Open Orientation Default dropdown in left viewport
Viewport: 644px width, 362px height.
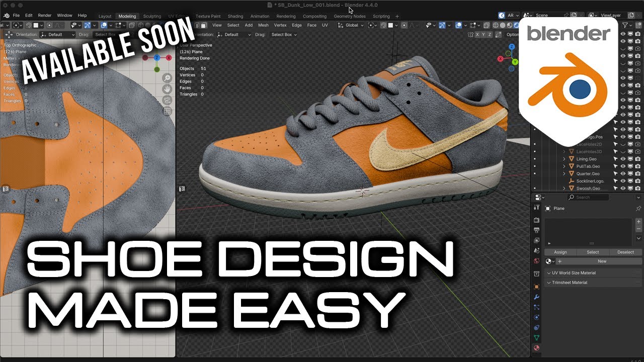click(x=58, y=35)
